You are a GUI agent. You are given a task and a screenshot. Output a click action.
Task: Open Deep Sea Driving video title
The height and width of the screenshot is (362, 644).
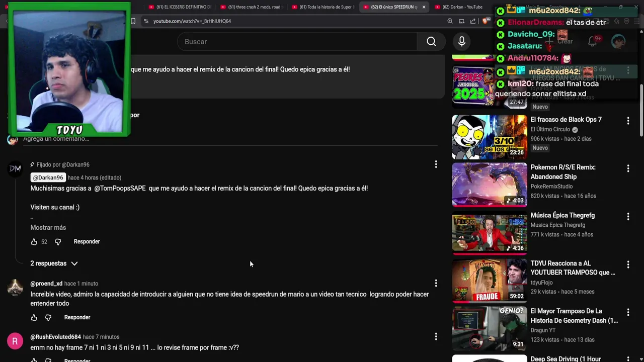566,359
